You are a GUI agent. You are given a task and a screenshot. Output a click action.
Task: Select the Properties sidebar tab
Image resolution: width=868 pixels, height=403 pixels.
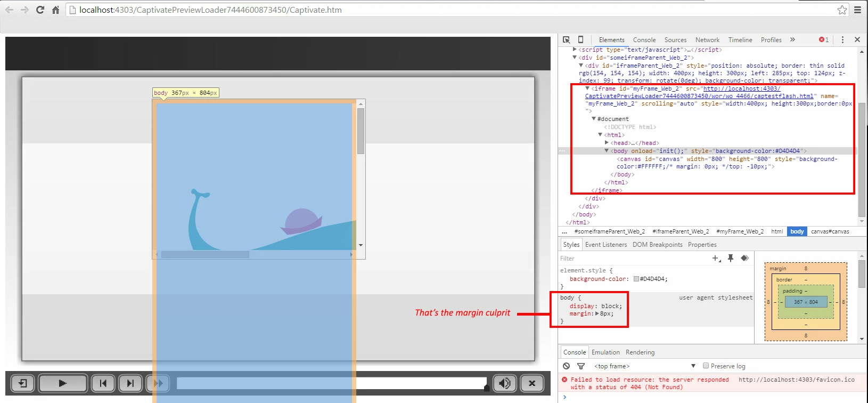tap(702, 245)
